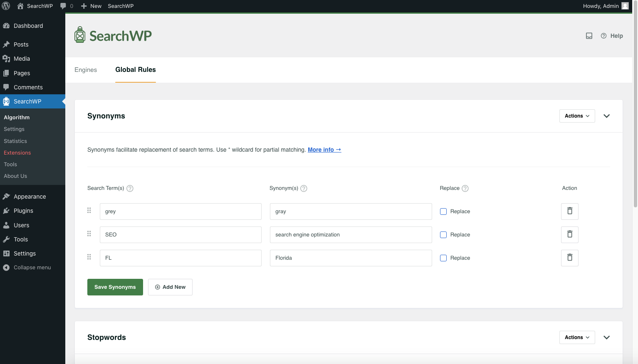The width and height of the screenshot is (638, 364).
Task: Open Statistics in the SearchWP menu
Action: pos(15,141)
